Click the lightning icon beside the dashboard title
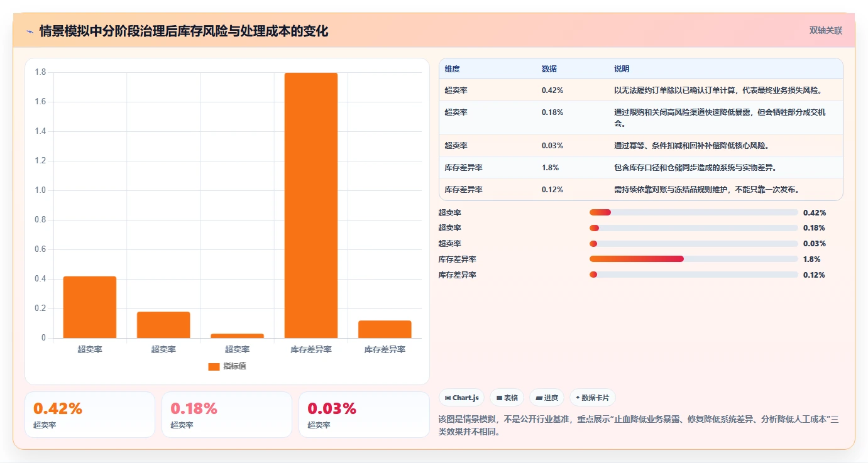The width and height of the screenshot is (868, 463). pos(30,31)
